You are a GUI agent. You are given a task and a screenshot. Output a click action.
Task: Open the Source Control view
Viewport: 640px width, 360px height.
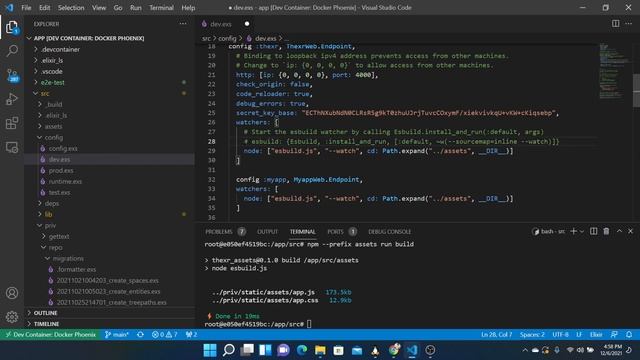pyautogui.click(x=12, y=75)
